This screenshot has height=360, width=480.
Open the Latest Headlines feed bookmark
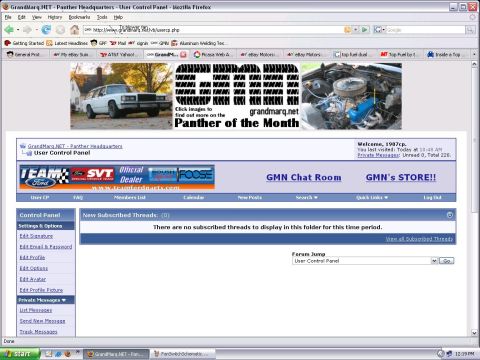coord(67,43)
